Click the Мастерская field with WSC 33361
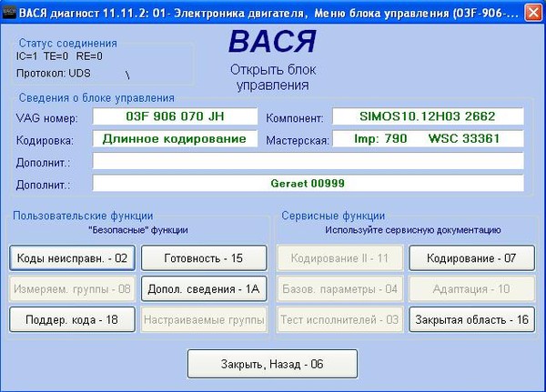The width and height of the screenshot is (546, 392). [x=428, y=138]
